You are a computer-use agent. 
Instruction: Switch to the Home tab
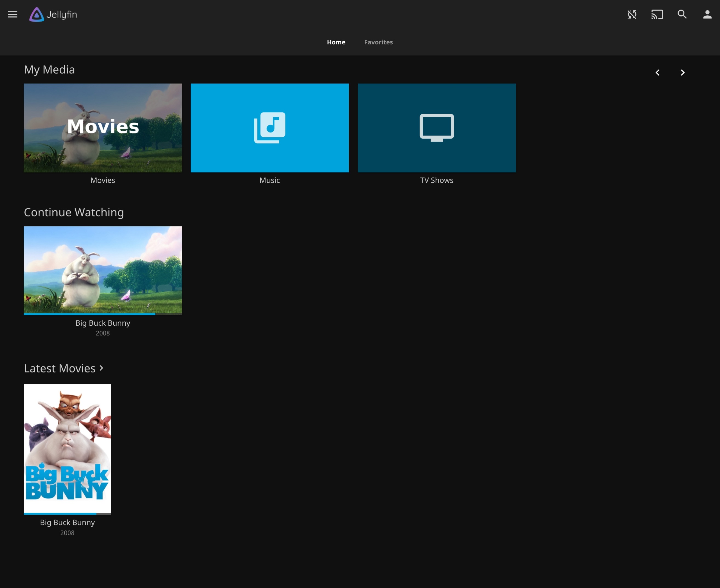pyautogui.click(x=336, y=42)
